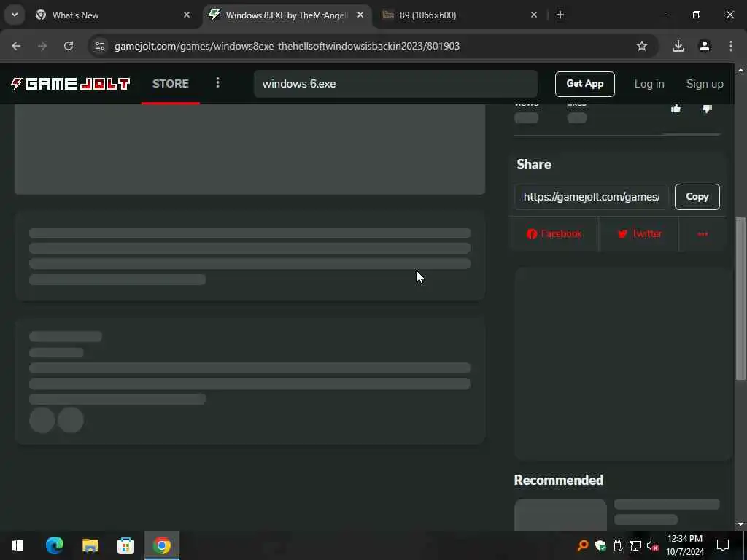The width and height of the screenshot is (747, 560).
Task: Open a new browser tab
Action: pos(560,15)
